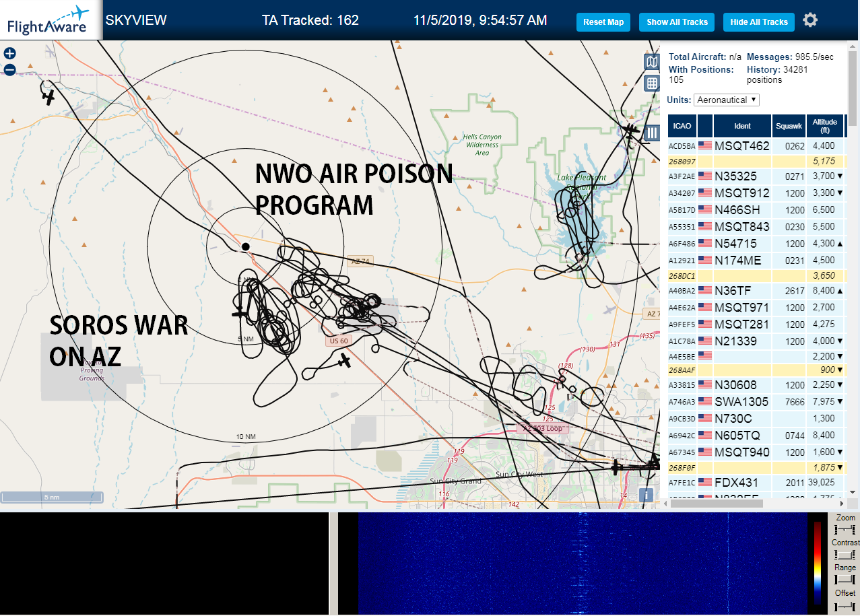The width and height of the screenshot is (860, 616).
Task: Select the MSQT843 aircraft row
Action: tap(757, 227)
